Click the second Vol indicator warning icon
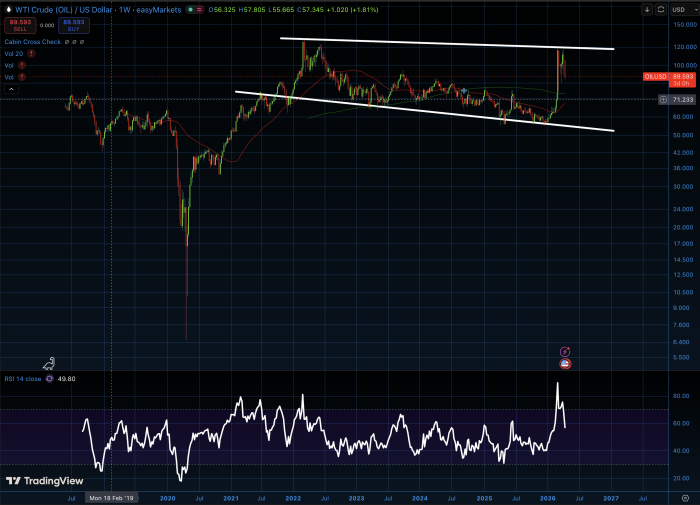The height and width of the screenshot is (505, 700). point(23,65)
